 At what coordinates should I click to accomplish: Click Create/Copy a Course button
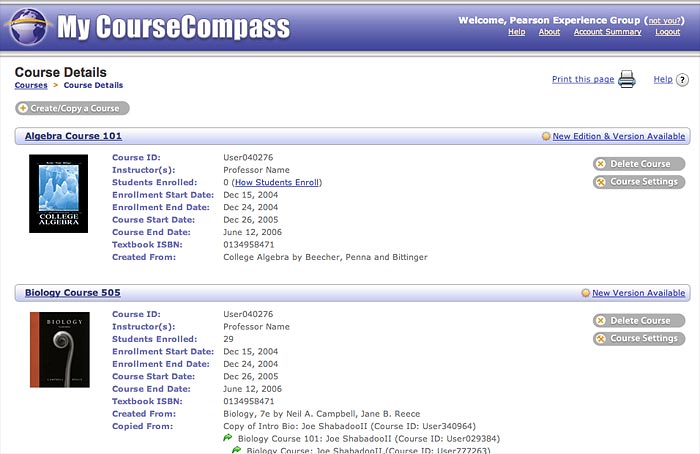pos(72,108)
